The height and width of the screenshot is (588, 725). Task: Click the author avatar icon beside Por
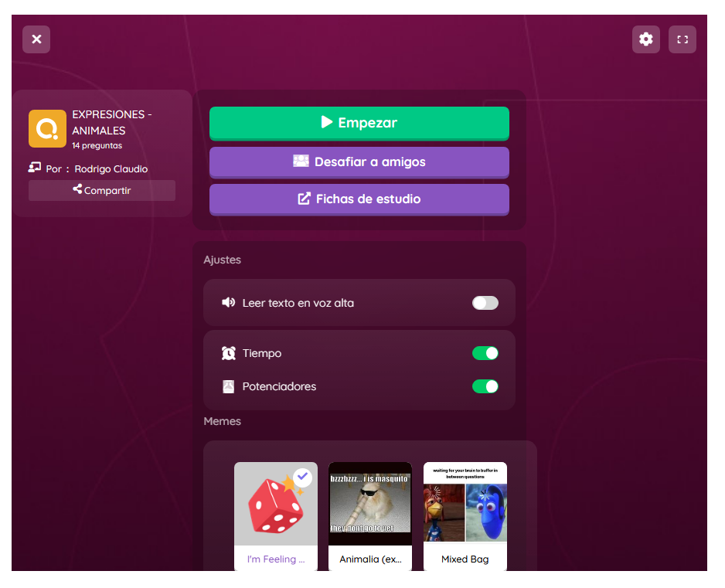(35, 168)
